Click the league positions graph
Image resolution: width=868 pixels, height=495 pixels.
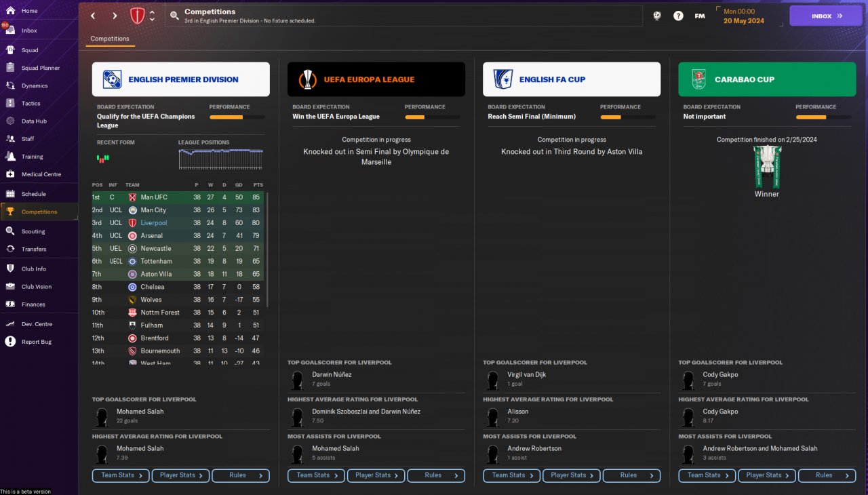220,159
